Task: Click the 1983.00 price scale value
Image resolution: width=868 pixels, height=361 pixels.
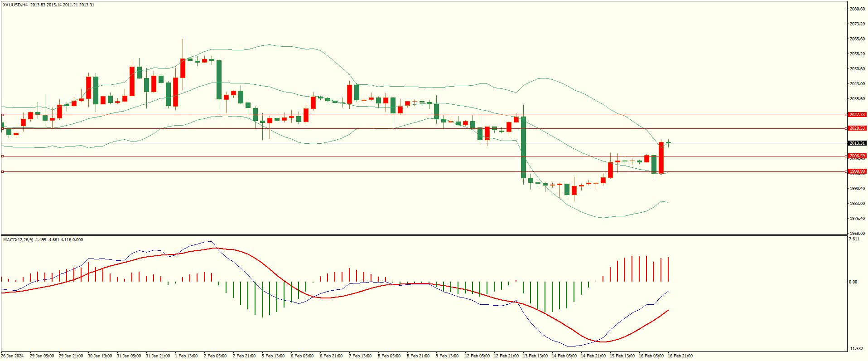Action: click(858, 204)
